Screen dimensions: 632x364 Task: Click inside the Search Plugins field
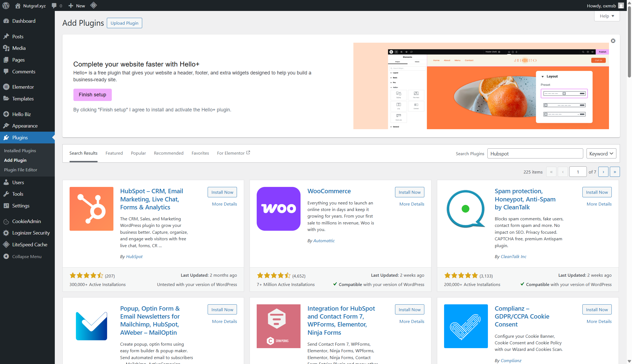tap(535, 153)
